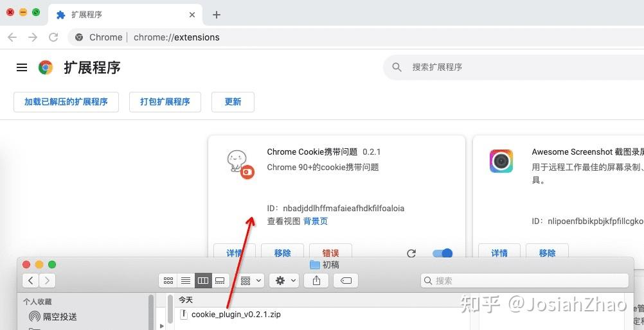Click 打包扩展程序 button
The image size is (644, 330).
[x=165, y=102]
